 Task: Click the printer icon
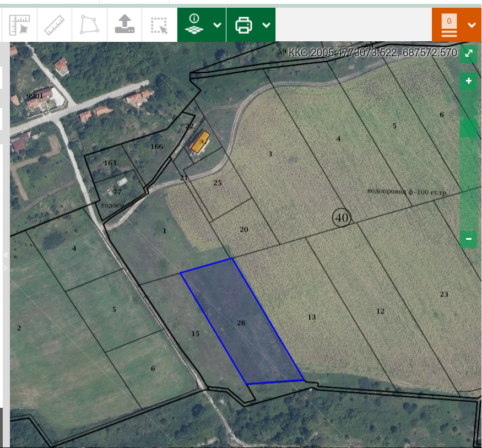(x=243, y=25)
